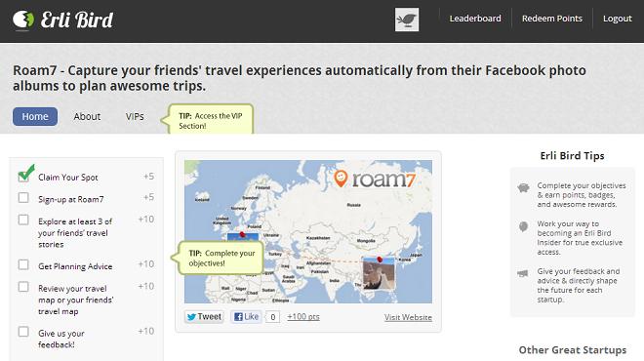Click the Twitter bird Tweet button
Viewport: 644px width, 361px height.
coord(204,317)
